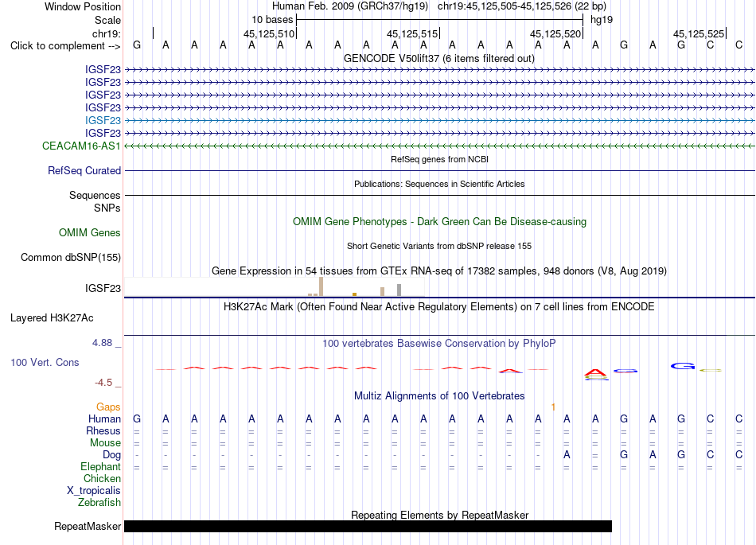The image size is (756, 545).
Task: Click the SNPs track label
Action: click(x=107, y=208)
